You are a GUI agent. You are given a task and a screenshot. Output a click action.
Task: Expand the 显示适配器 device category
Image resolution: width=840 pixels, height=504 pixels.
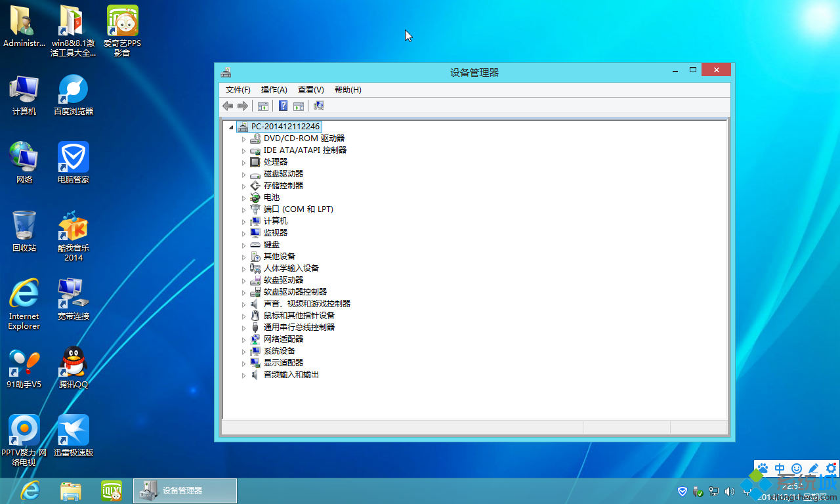243,364
